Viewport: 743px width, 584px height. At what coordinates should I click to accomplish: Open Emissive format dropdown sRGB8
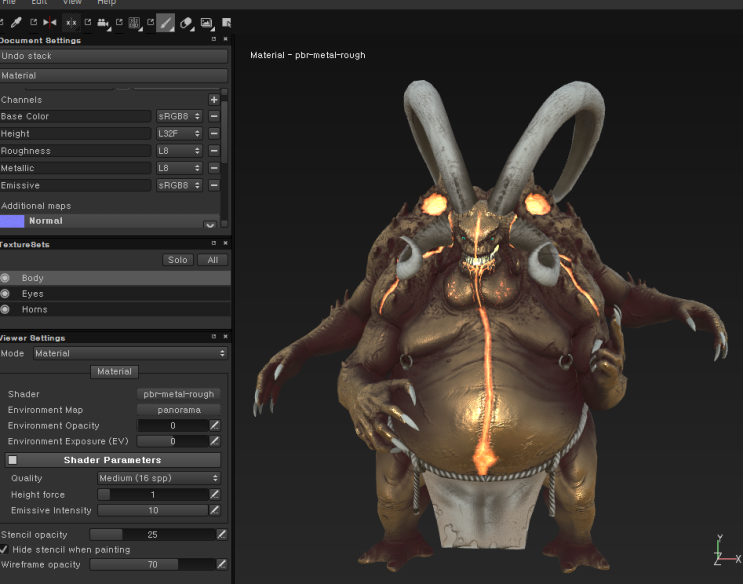pyautogui.click(x=179, y=185)
